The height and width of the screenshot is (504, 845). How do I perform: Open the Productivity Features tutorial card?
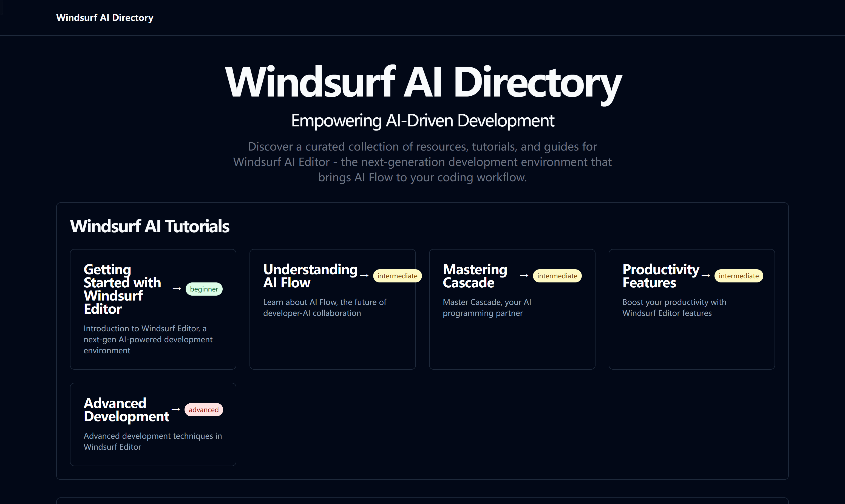click(691, 309)
